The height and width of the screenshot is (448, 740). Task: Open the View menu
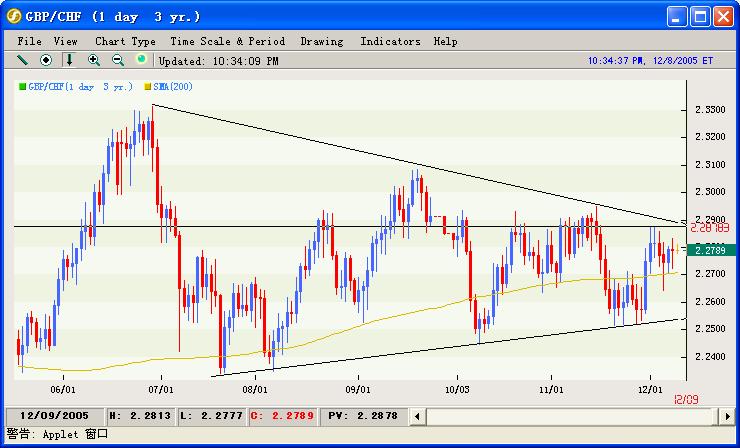pyautogui.click(x=66, y=42)
